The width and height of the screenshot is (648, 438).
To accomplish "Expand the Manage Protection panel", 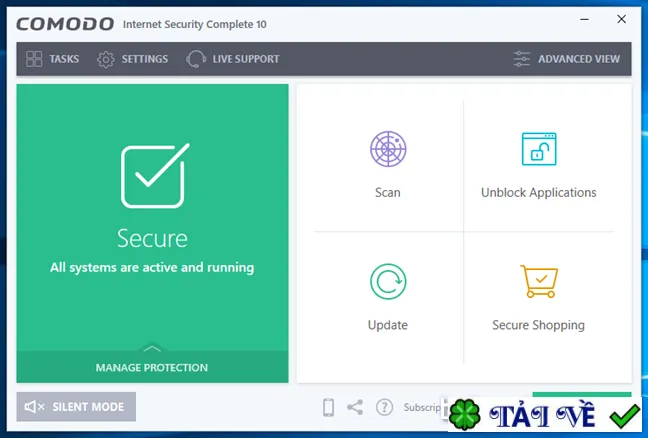I will coord(152,367).
